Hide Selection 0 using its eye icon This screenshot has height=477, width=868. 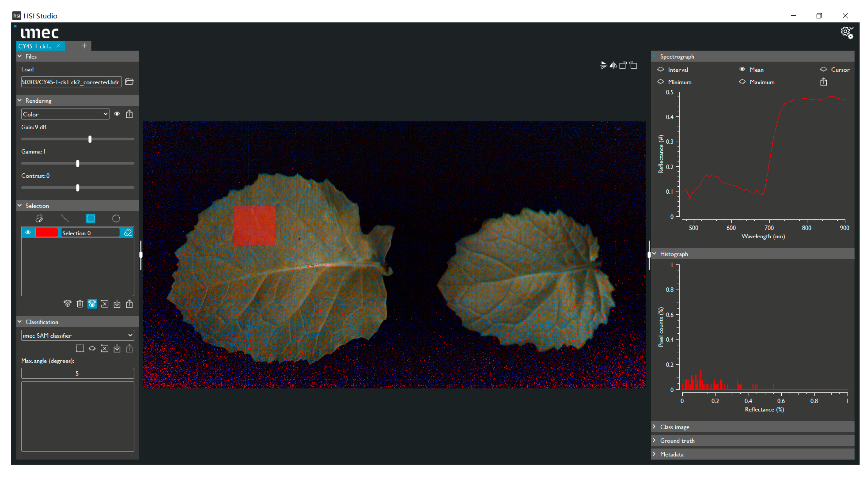[x=28, y=233]
